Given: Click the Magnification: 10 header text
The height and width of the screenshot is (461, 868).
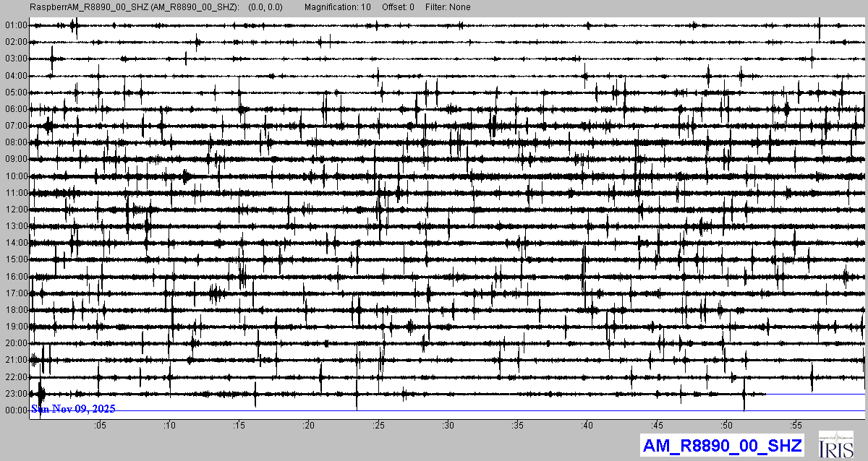Looking at the screenshot, I should [x=338, y=7].
